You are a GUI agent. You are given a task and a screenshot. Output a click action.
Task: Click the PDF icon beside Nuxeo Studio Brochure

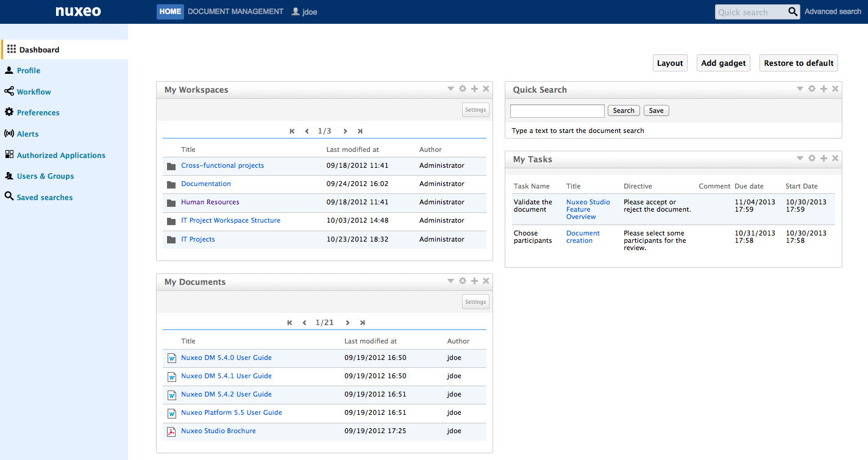click(171, 431)
